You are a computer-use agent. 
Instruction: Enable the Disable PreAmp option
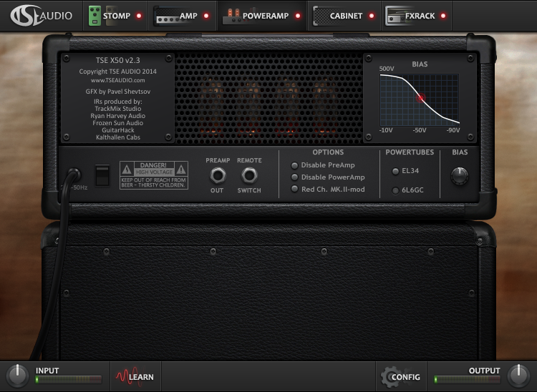[x=294, y=165]
